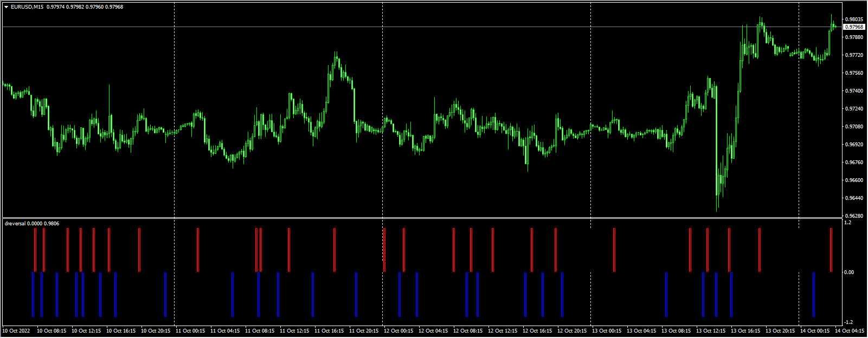Click the 11 Oct 20:15 time label
868x338 pixels.
click(364, 330)
